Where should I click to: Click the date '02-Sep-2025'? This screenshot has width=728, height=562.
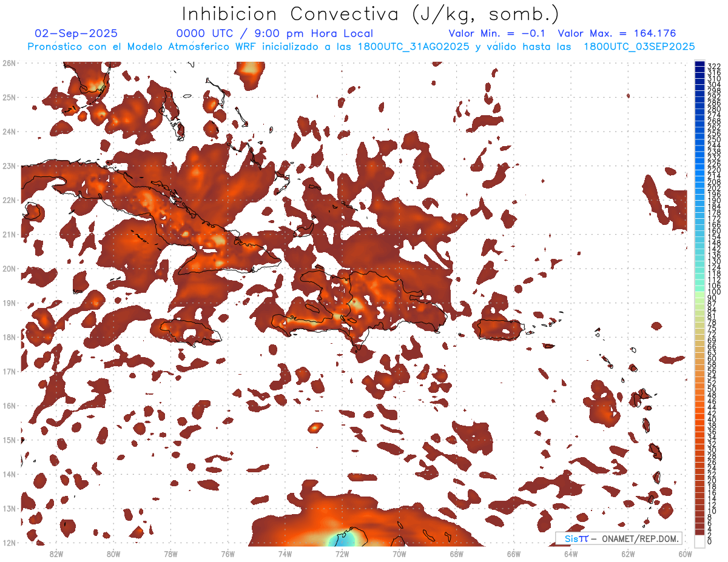pyautogui.click(x=76, y=33)
